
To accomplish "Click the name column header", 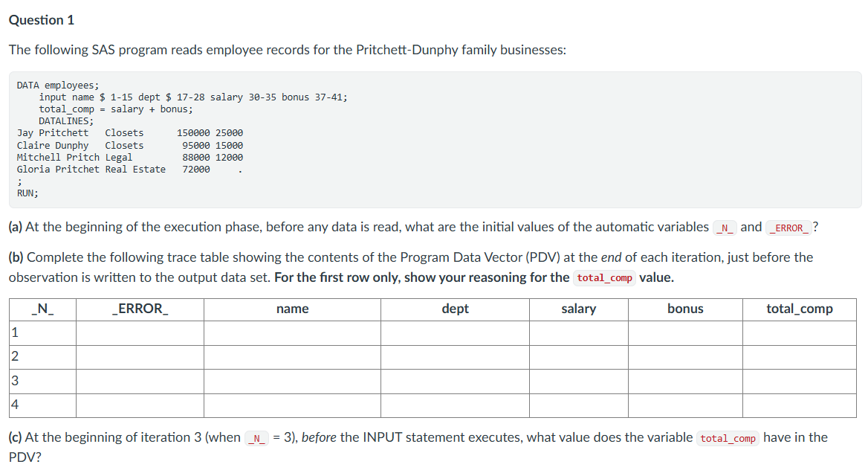I will pyautogui.click(x=292, y=309).
